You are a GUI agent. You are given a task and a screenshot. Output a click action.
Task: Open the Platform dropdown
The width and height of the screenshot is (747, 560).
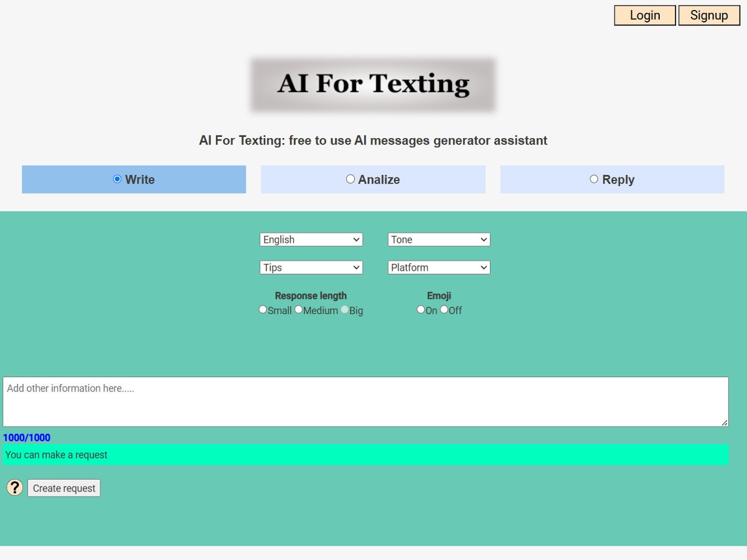point(439,268)
